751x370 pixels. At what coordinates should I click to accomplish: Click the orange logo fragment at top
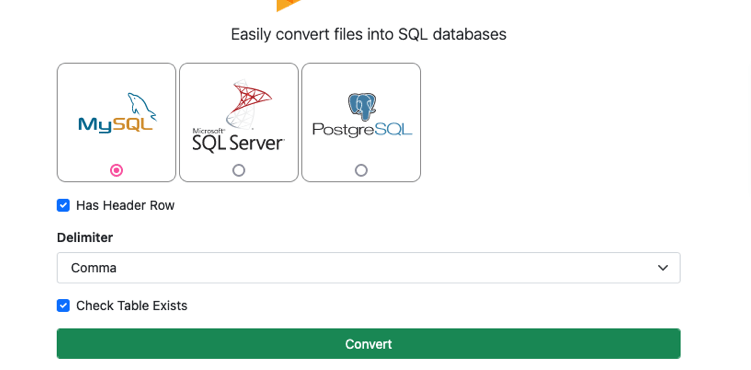(288, 5)
